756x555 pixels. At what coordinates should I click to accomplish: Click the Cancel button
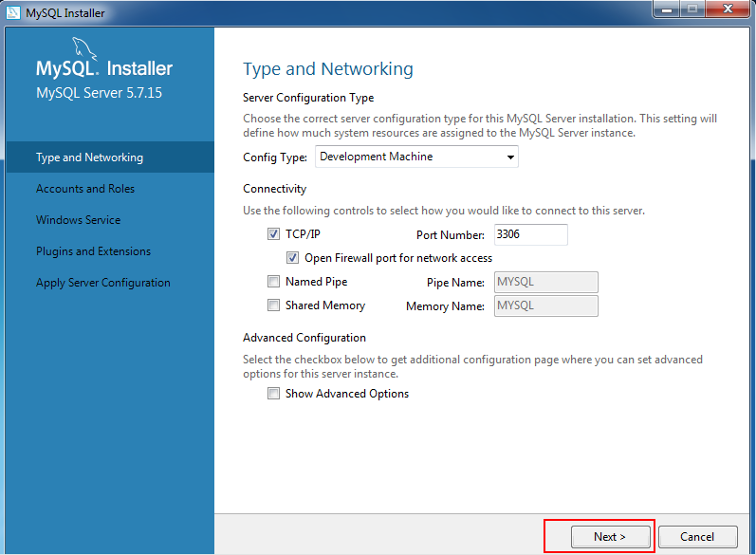tap(697, 537)
